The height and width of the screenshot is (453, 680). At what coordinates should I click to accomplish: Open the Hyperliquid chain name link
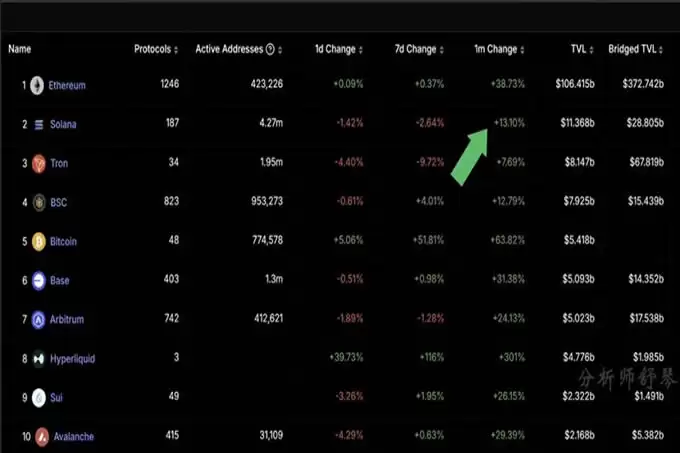72,358
